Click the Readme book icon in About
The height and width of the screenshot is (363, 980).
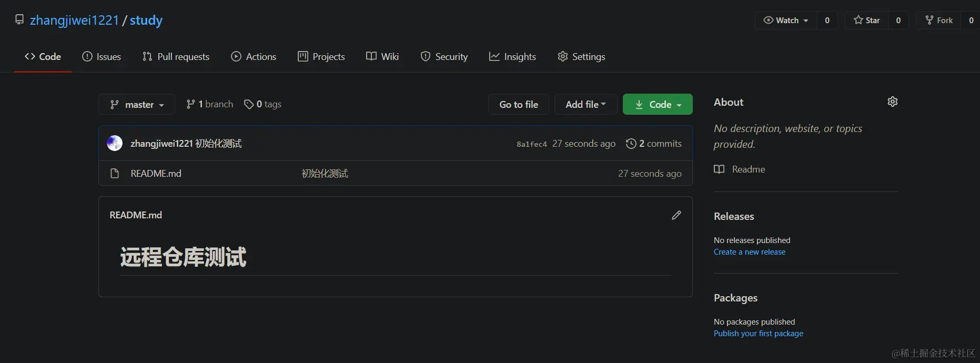[719, 169]
